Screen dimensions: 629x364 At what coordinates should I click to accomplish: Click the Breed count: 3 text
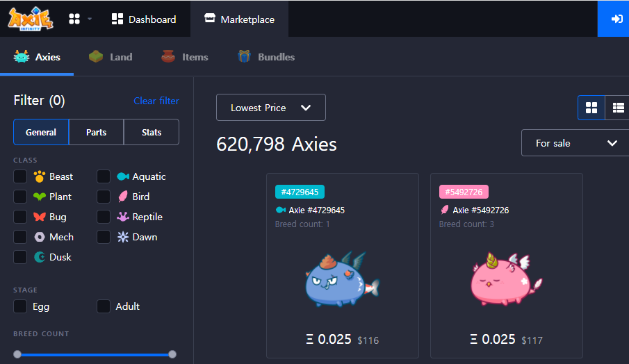coord(466,224)
